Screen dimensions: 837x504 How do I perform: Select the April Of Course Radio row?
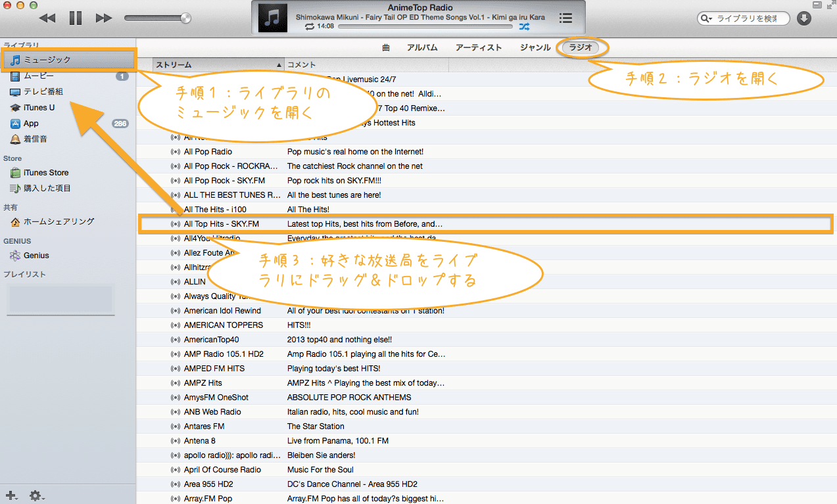(x=487, y=470)
